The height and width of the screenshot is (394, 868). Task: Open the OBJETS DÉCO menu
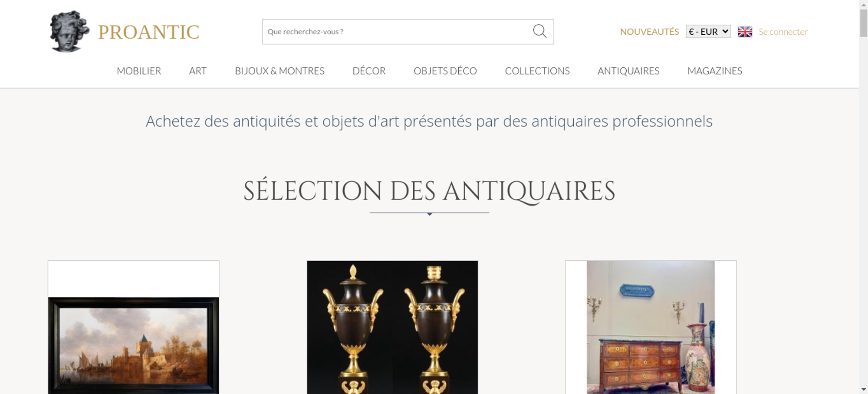click(445, 71)
